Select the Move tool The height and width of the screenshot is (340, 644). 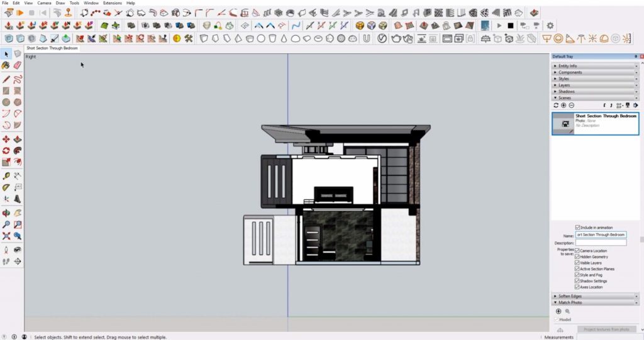click(6, 139)
